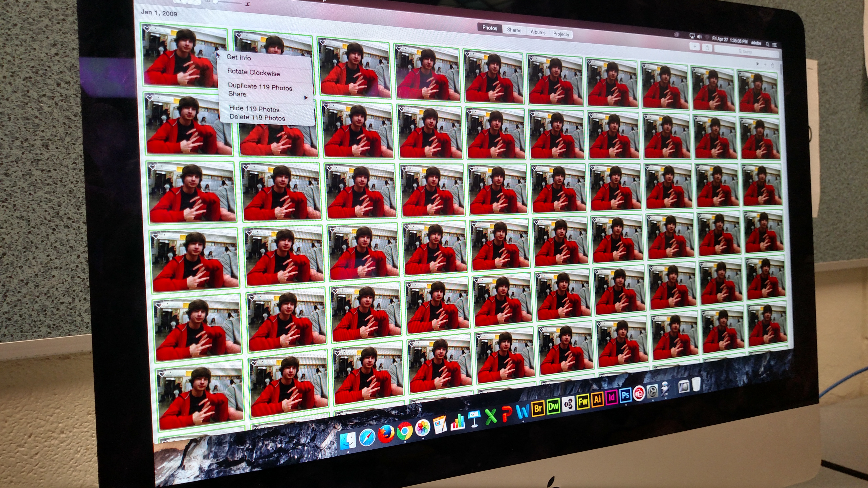Toggle heart on first photo in third row
This screenshot has height=488, width=868.
153,167
